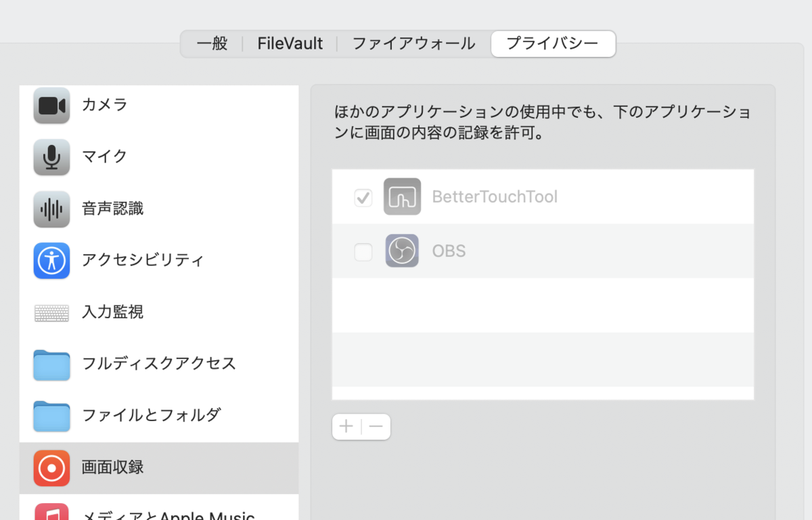
Task: Uncheck BetterTouchTool screen recording permission
Action: coord(363,196)
